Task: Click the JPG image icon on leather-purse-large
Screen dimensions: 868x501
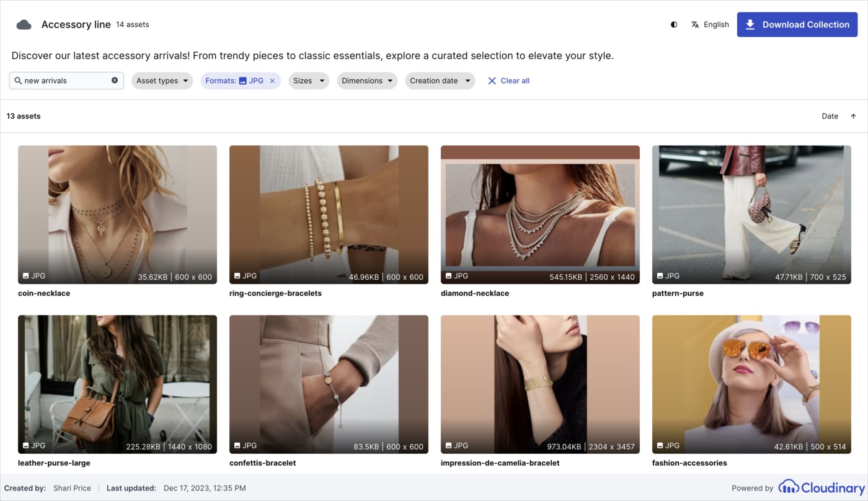Action: 26,445
